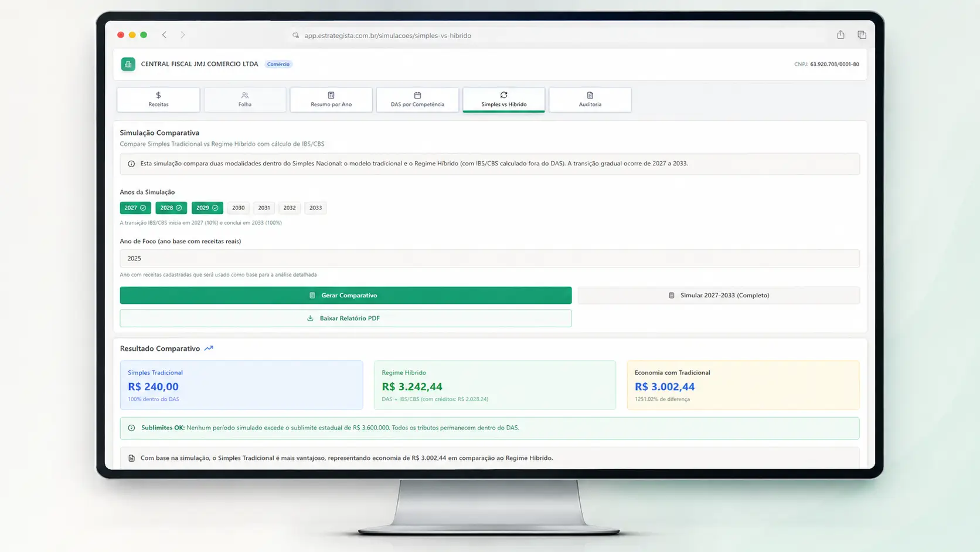Screen dimensions: 980x552
Task: Open the Receitas tab
Action: click(158, 100)
